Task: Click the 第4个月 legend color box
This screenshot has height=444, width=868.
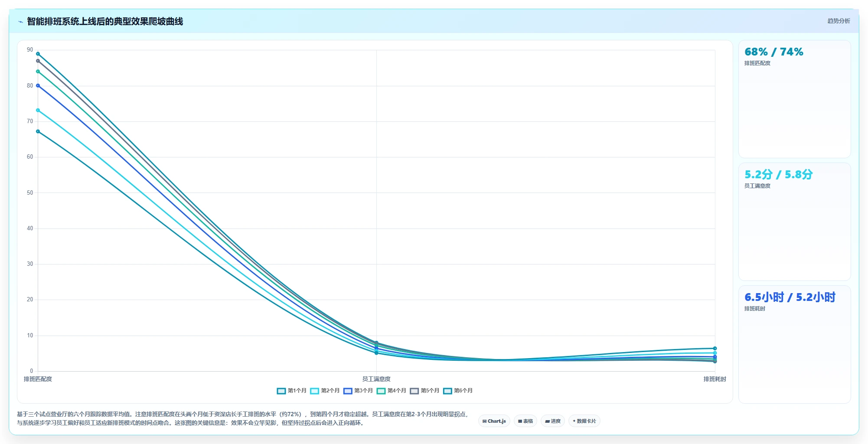Action: (381, 391)
